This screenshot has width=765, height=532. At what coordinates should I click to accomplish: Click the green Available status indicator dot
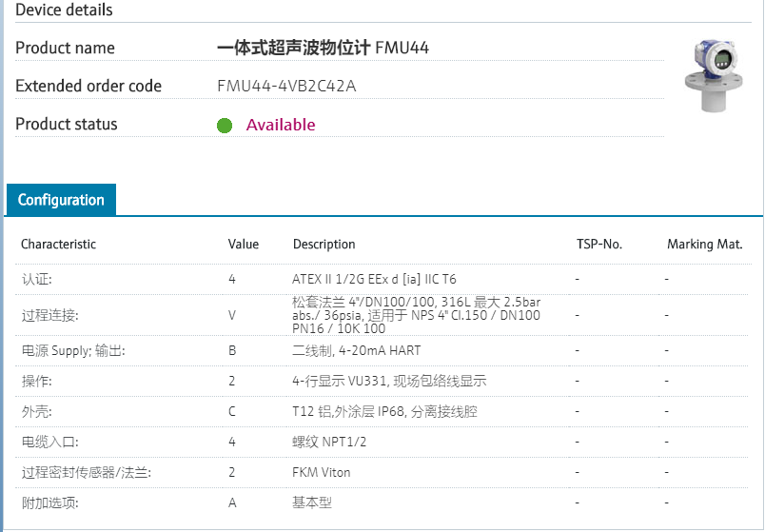coord(225,126)
